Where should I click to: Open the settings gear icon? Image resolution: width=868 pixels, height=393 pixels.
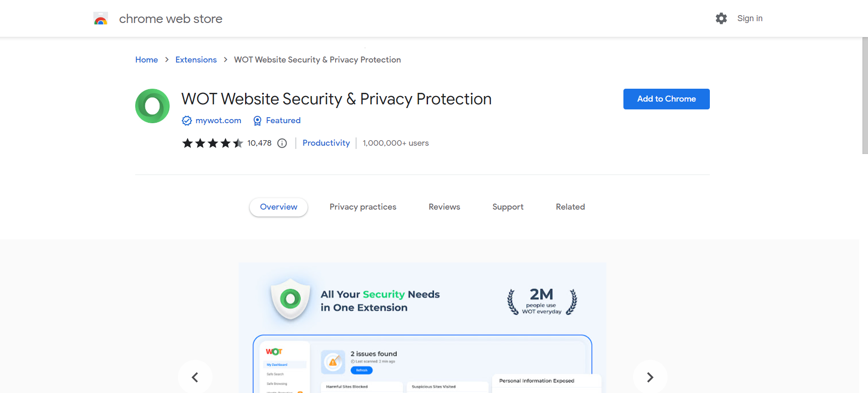(721, 18)
